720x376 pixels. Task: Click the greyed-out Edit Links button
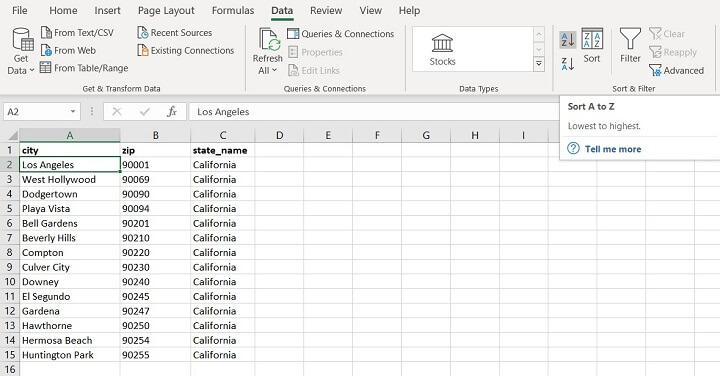coord(314,71)
